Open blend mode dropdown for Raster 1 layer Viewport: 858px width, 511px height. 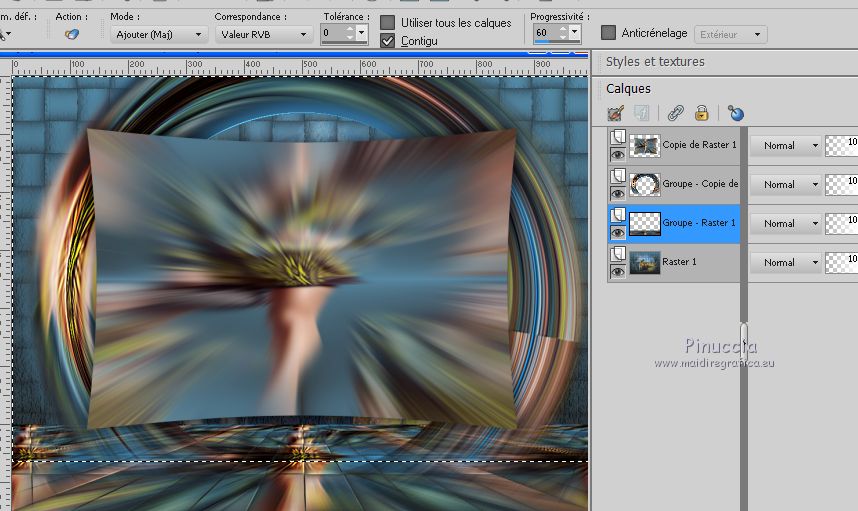pyautogui.click(x=786, y=262)
